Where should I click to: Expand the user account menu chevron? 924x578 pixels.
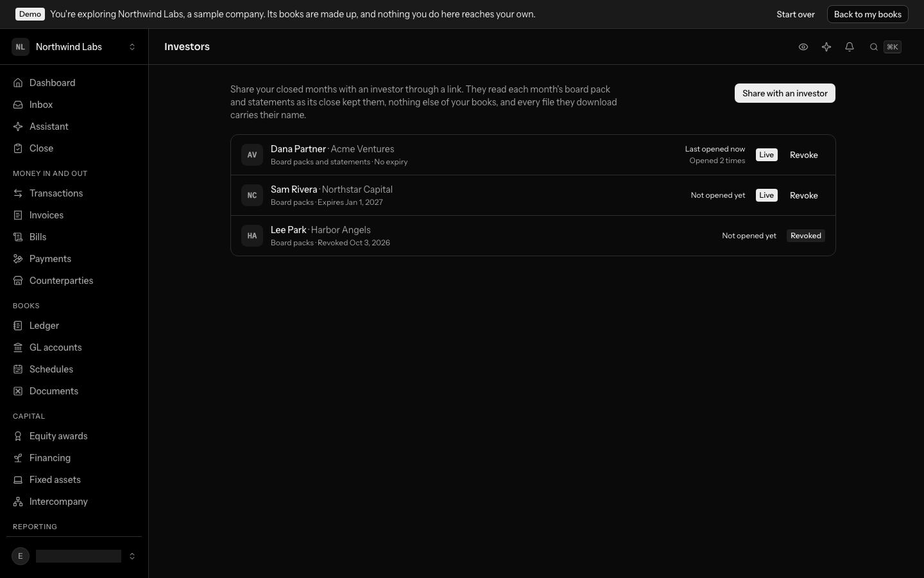click(x=132, y=556)
